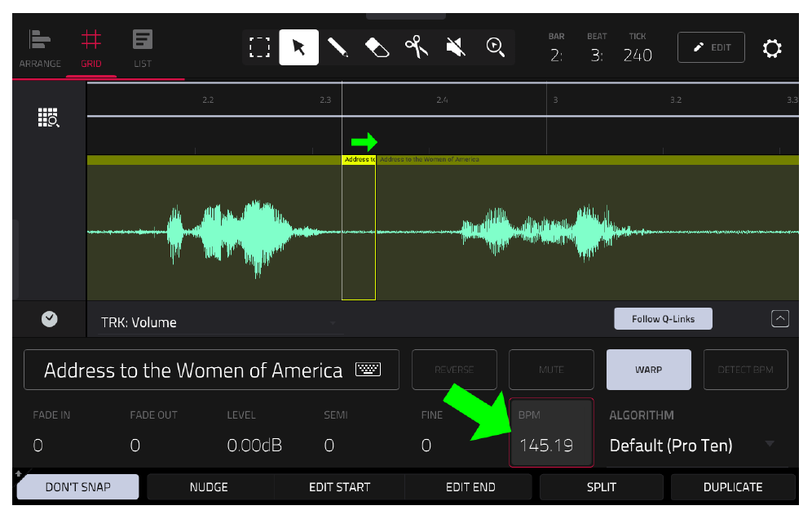This screenshot has height=519, width=812.
Task: Toggle the region Mute button
Action: tap(551, 370)
